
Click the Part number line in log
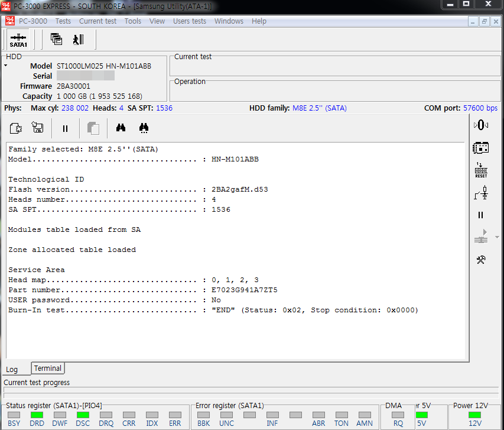coord(143,290)
